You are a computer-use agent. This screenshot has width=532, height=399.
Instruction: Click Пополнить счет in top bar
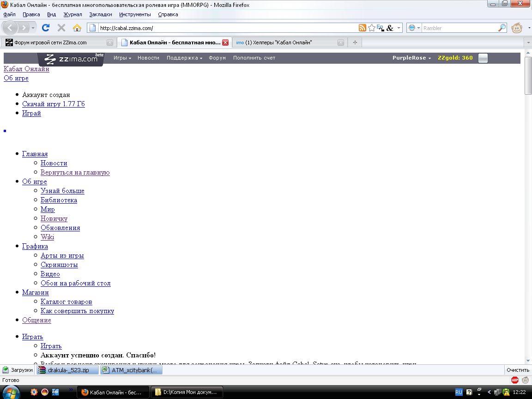254,58
